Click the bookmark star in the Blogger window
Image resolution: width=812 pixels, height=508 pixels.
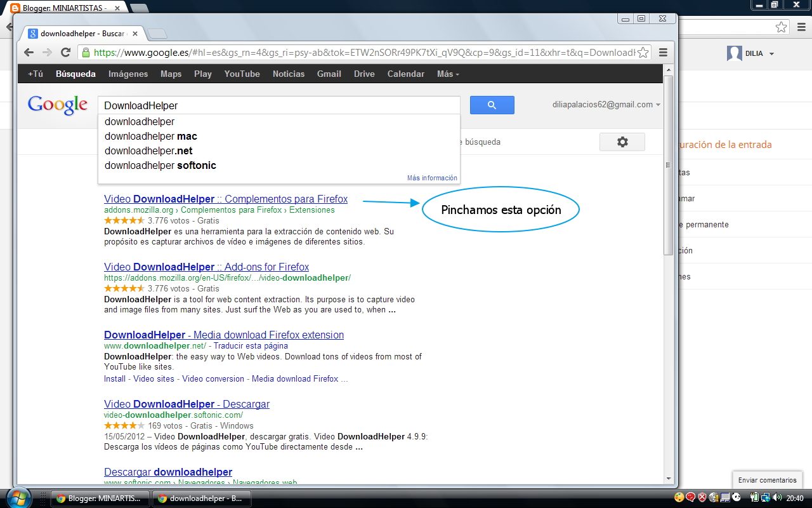[x=782, y=27]
